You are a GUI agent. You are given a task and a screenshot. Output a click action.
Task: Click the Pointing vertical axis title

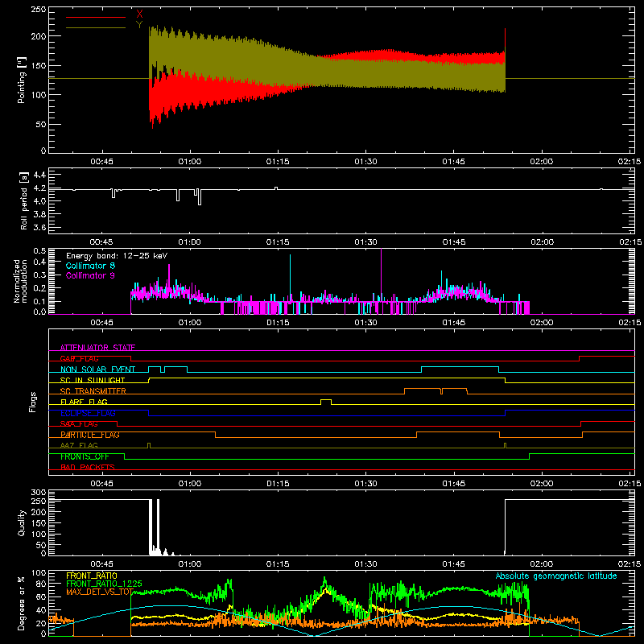(x=22, y=80)
